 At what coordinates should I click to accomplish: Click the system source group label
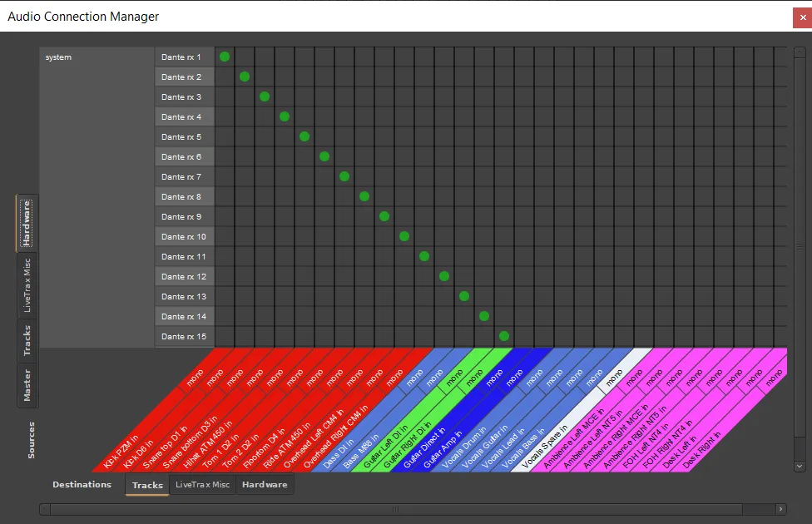click(58, 57)
